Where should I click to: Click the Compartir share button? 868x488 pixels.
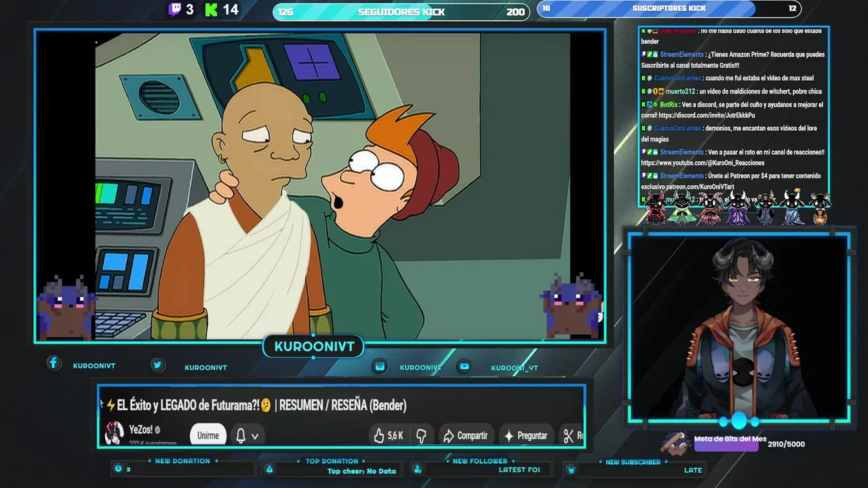(465, 436)
